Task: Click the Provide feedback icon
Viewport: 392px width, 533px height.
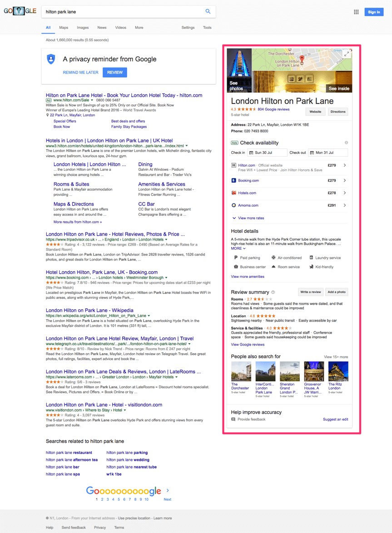Action: pyautogui.click(x=233, y=419)
